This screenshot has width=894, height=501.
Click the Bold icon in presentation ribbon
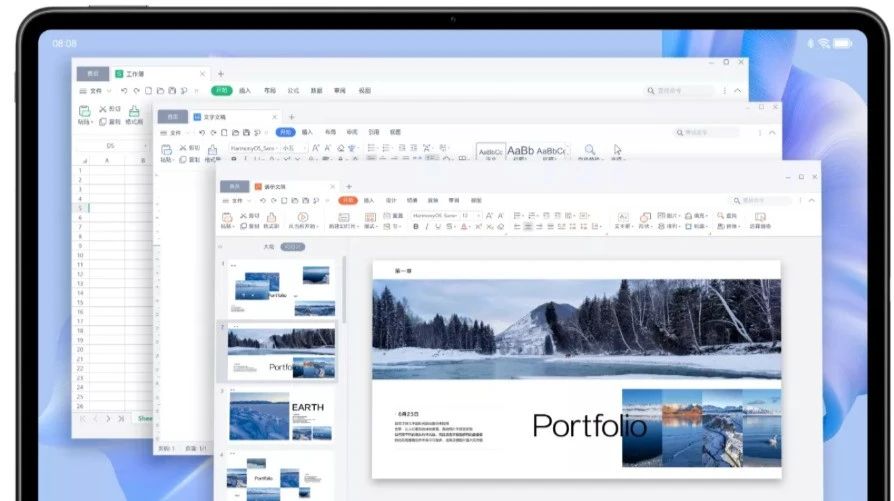click(416, 227)
